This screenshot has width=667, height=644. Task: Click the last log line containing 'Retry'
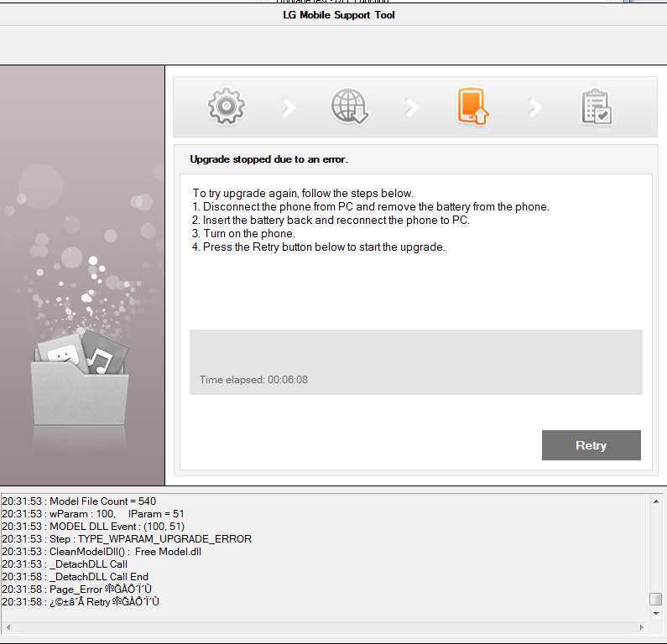81,602
